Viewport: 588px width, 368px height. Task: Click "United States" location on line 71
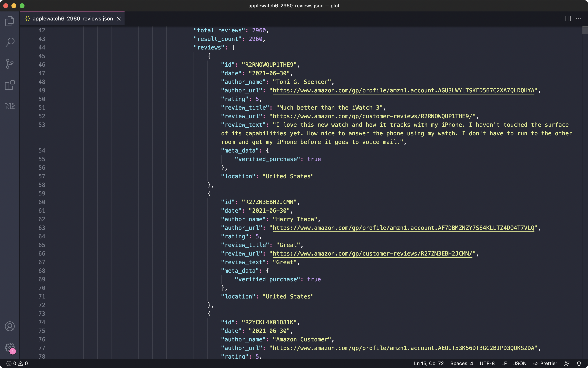pyautogui.click(x=288, y=297)
